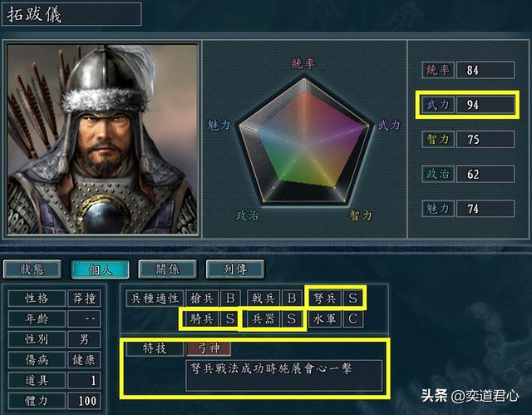
Task: Click the pentagon ability radar chart
Action: (304, 141)
